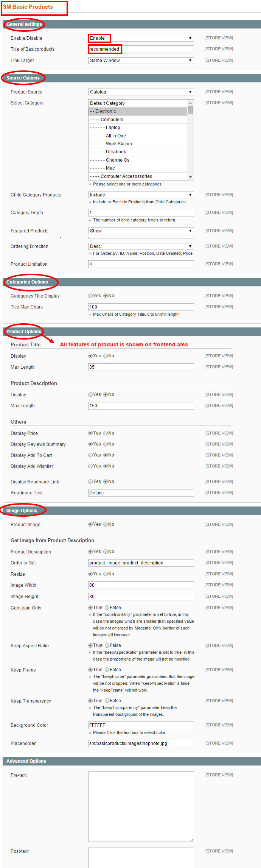Click the Title of Basicproducts field
Image resolution: width=261 pixels, height=868 pixels.
click(x=141, y=49)
